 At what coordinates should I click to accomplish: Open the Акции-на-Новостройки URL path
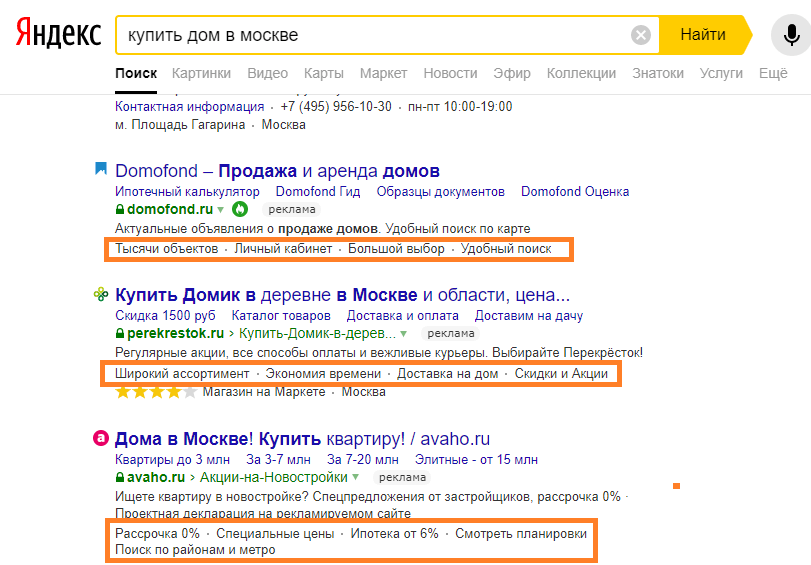(x=274, y=477)
